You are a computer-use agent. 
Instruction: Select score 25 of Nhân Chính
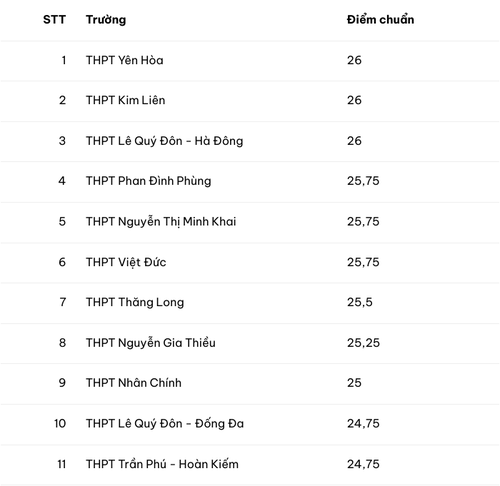(354, 383)
